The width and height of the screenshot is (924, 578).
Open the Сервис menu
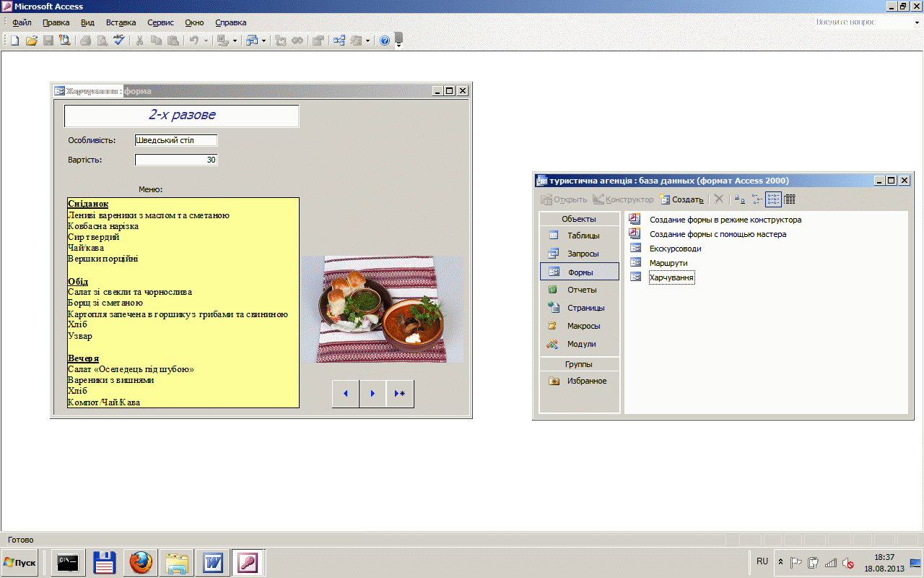(160, 22)
